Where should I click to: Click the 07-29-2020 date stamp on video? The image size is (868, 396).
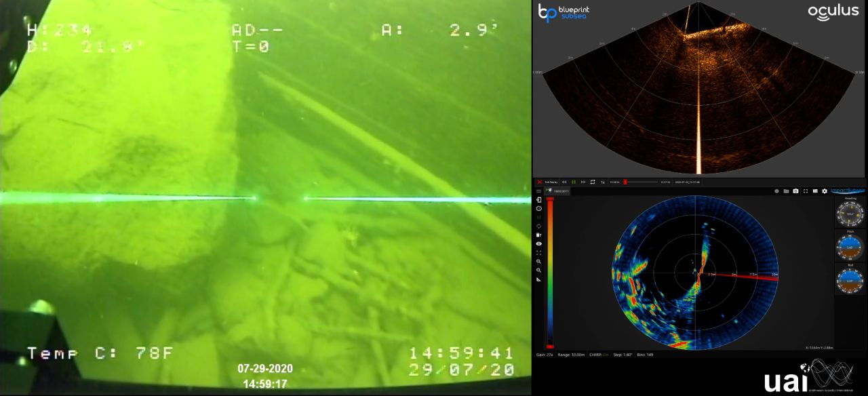pos(265,369)
